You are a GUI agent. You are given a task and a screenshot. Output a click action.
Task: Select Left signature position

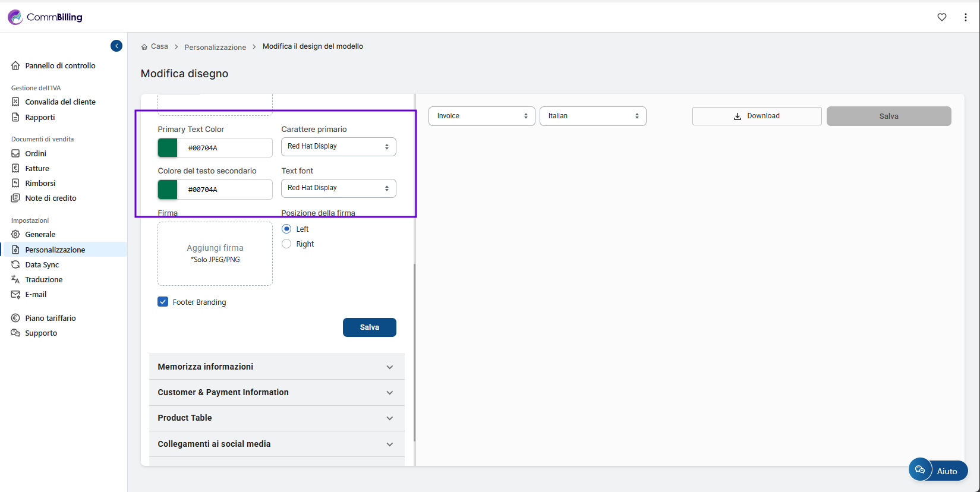click(x=286, y=229)
